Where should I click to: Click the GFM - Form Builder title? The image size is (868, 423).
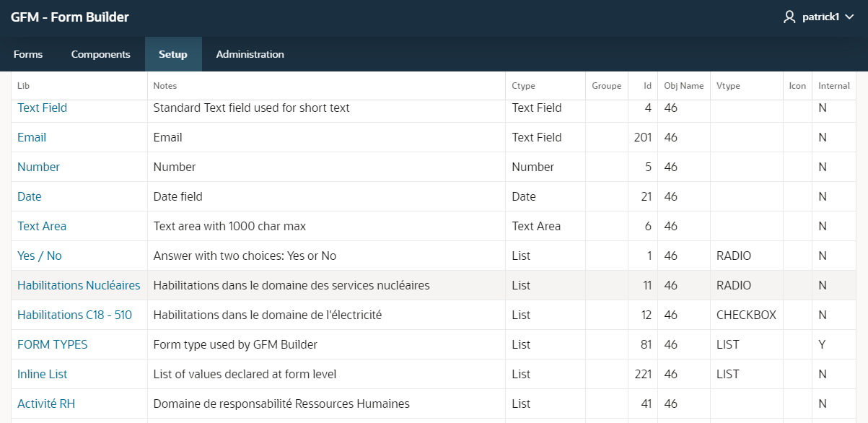coord(70,17)
